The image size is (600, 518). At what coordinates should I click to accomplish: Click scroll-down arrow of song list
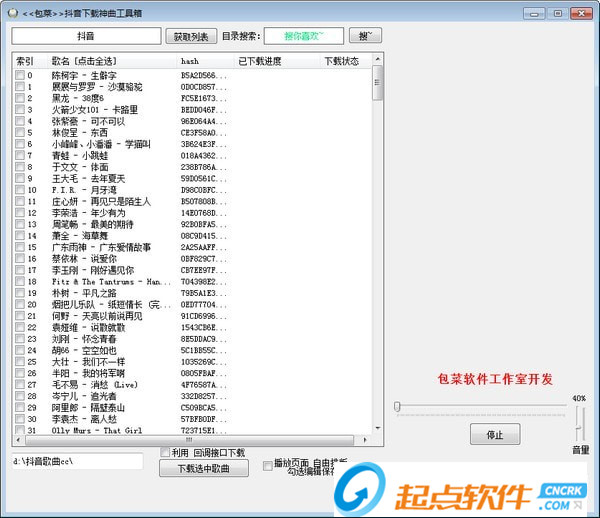[377, 428]
